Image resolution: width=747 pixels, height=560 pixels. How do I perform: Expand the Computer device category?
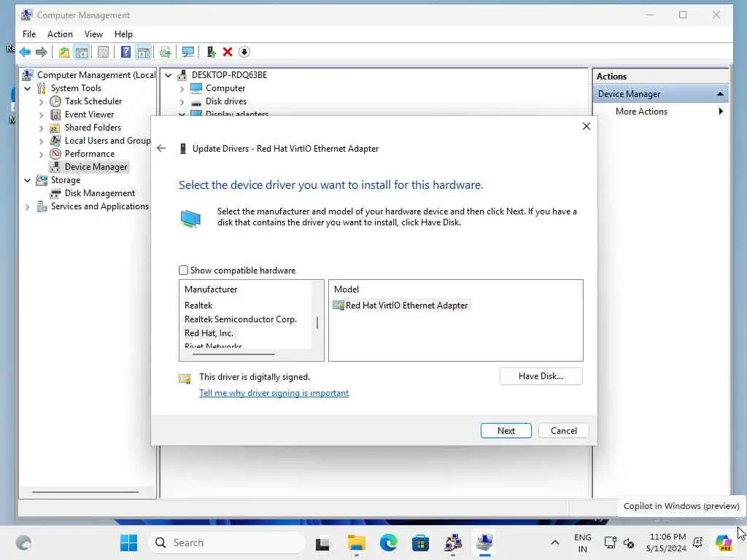point(182,88)
